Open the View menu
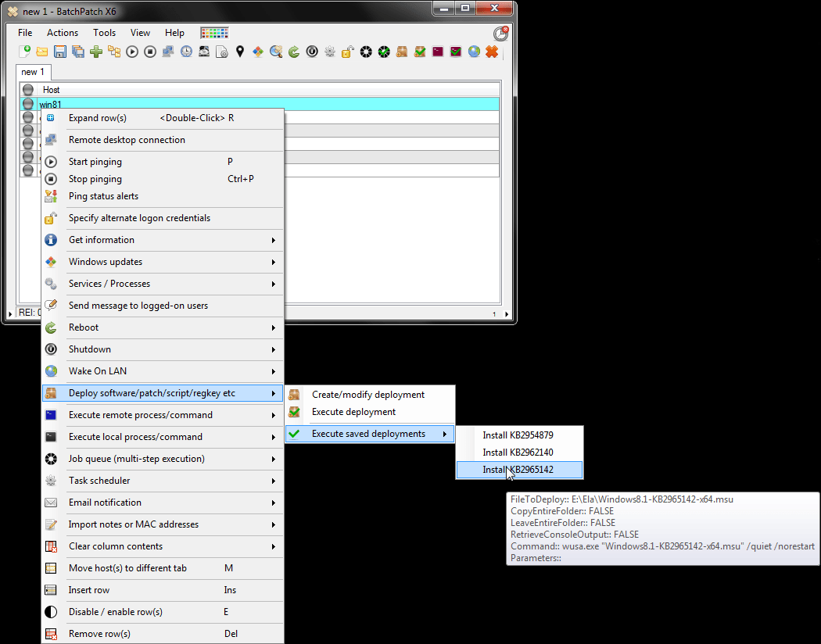The width and height of the screenshot is (821, 644). click(x=140, y=33)
